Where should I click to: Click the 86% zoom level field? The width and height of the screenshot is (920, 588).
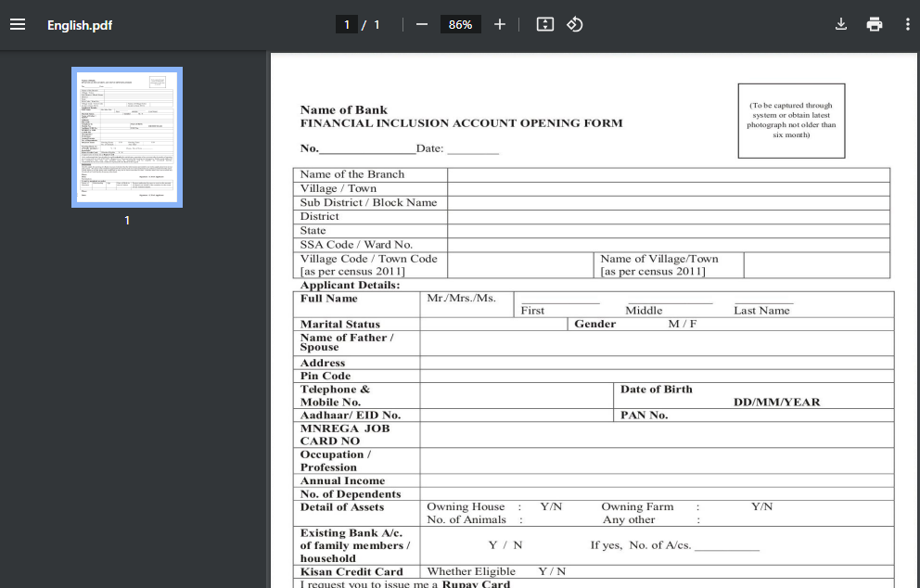coord(461,25)
